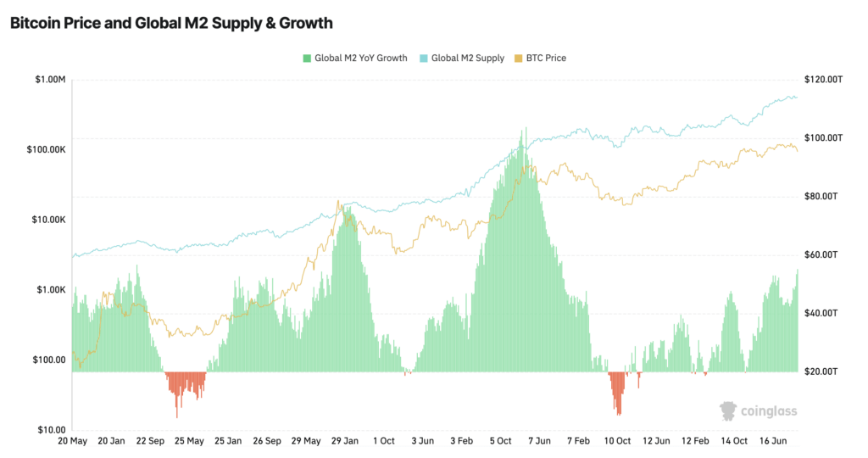Toggle the Global M2 YoY Growth series label
868x458 pixels.
(361, 59)
